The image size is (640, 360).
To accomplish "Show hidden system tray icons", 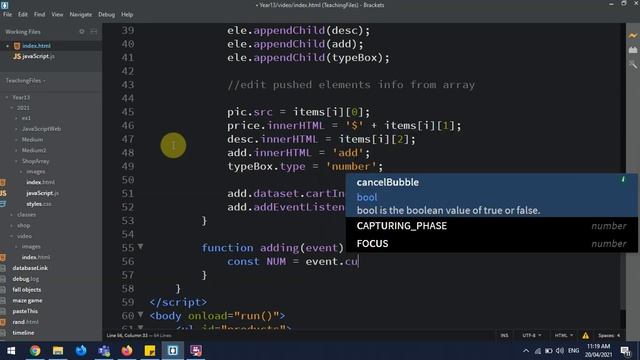I will coord(526,351).
